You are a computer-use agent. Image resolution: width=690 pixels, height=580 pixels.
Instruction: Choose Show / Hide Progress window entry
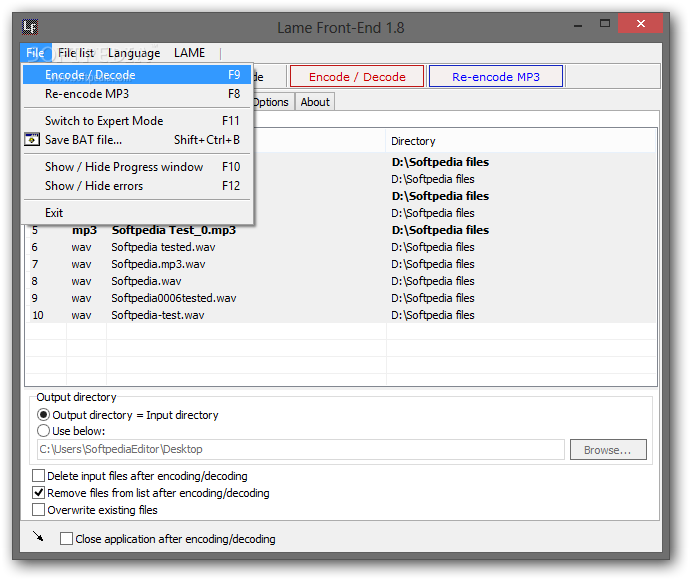pyautogui.click(x=137, y=167)
